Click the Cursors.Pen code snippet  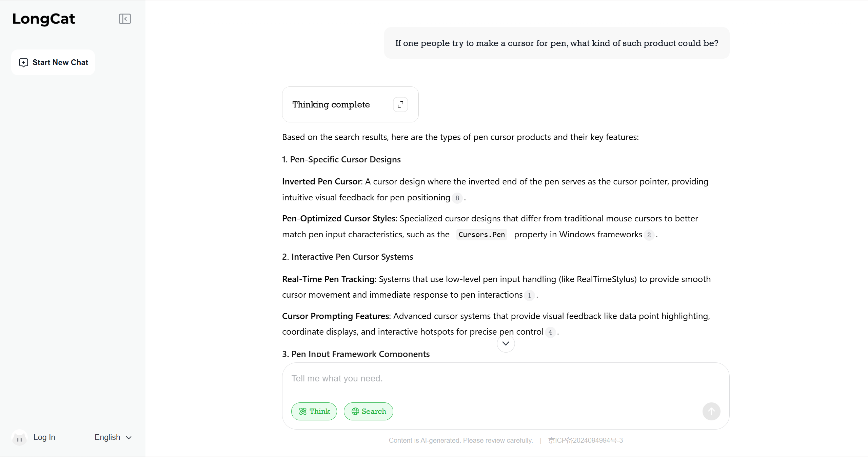pyautogui.click(x=481, y=235)
